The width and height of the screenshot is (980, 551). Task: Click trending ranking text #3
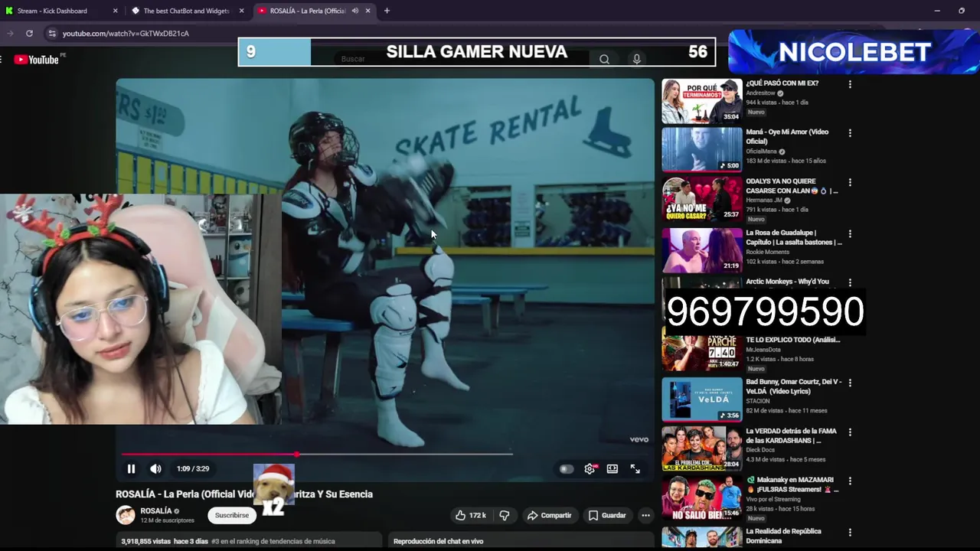click(273, 541)
